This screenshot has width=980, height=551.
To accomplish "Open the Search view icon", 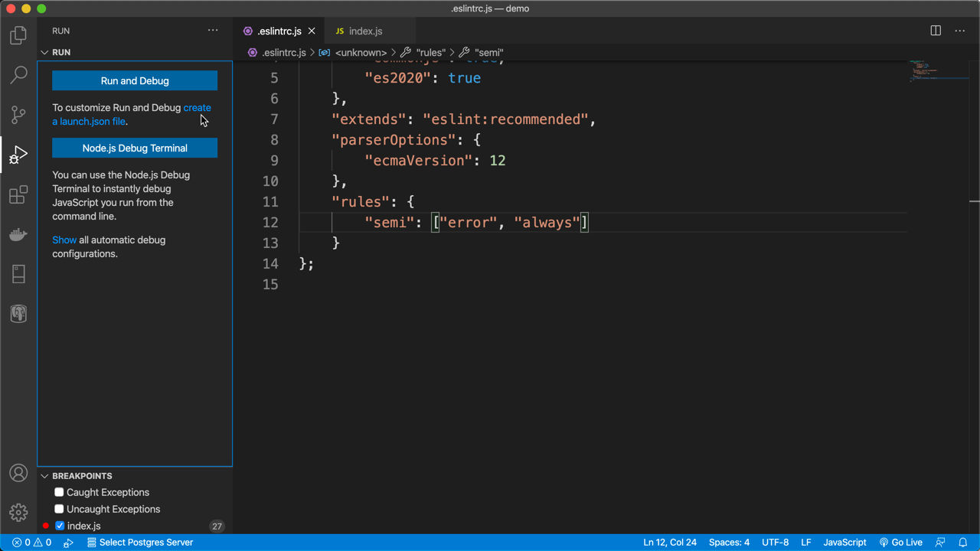I will tap(18, 75).
